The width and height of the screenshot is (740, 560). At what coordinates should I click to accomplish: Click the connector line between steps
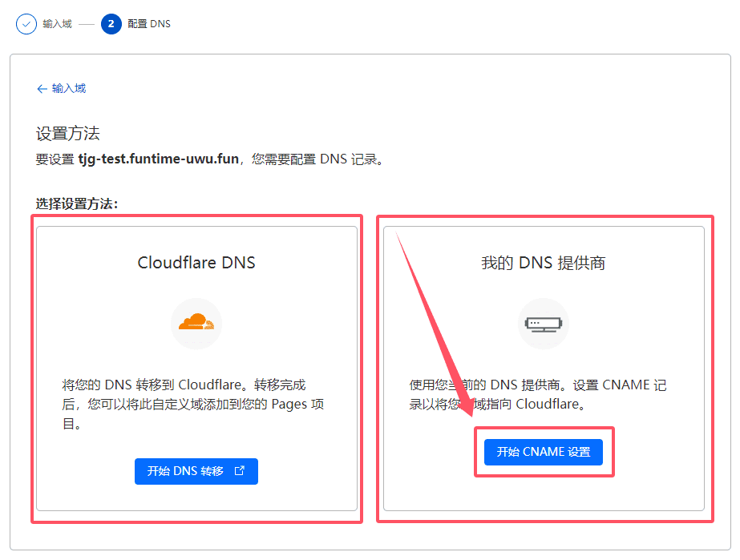tap(87, 24)
